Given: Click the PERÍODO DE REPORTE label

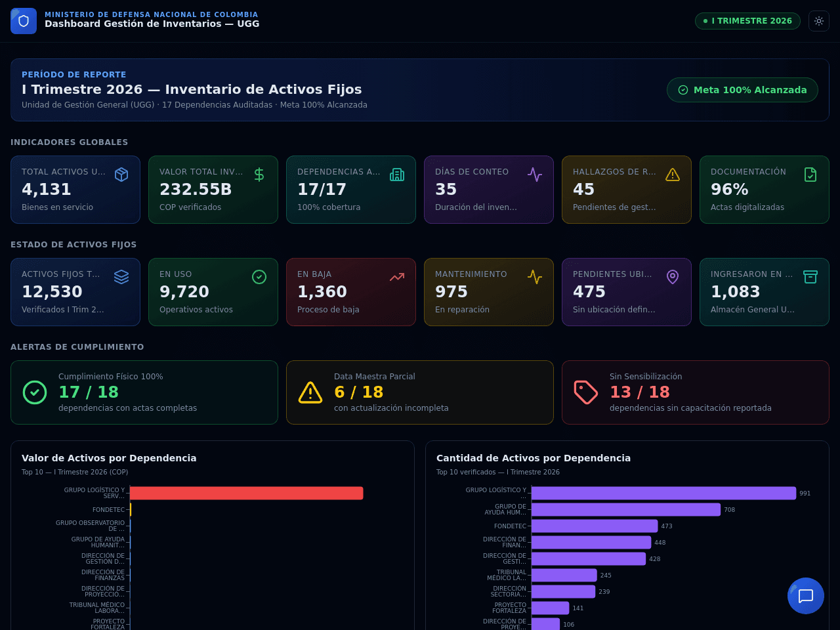Looking at the screenshot, I should coord(74,75).
